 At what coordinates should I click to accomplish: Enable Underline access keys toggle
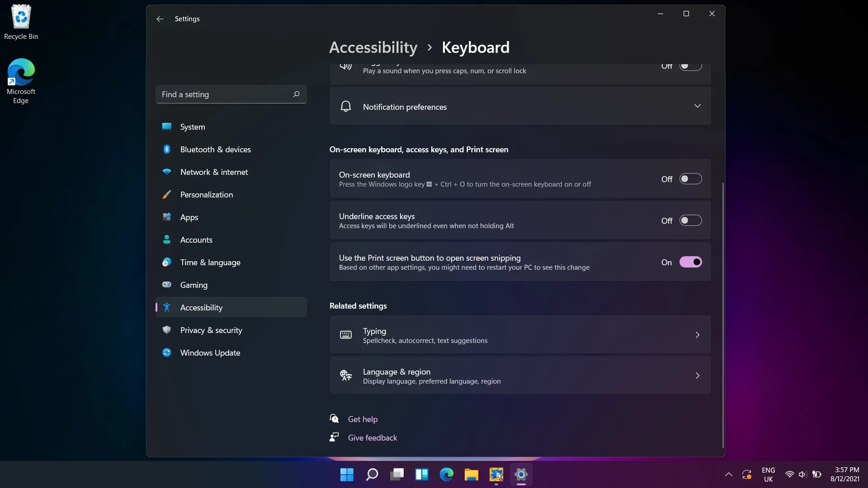690,221
